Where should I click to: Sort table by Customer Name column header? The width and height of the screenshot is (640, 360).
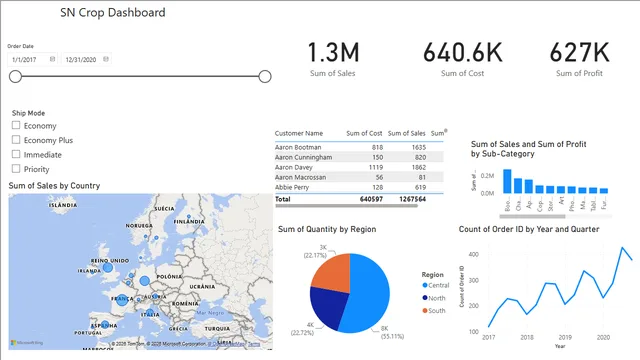pos(299,133)
